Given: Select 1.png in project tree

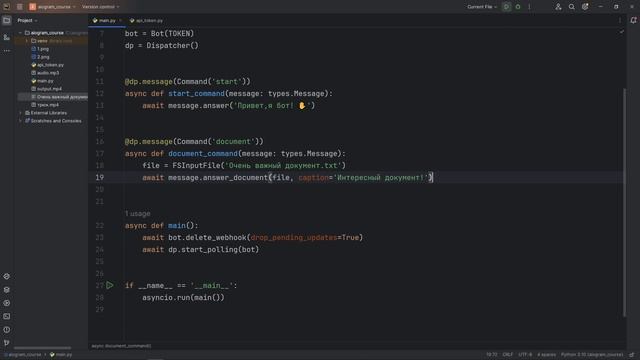Looking at the screenshot, I should pyautogui.click(x=40, y=49).
